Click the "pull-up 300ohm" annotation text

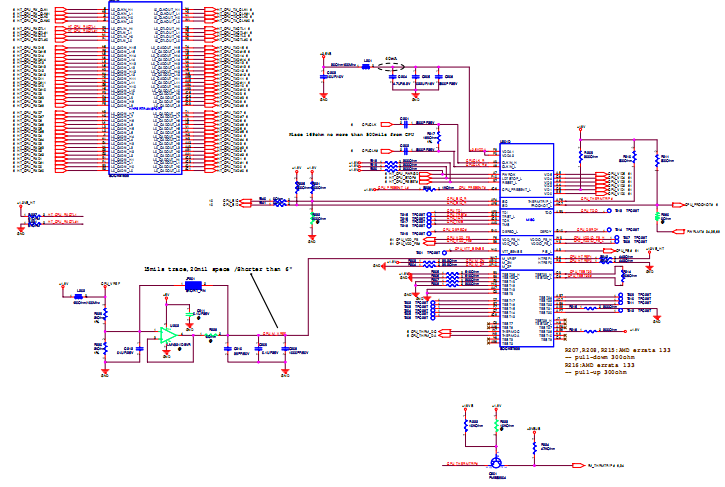605,372
